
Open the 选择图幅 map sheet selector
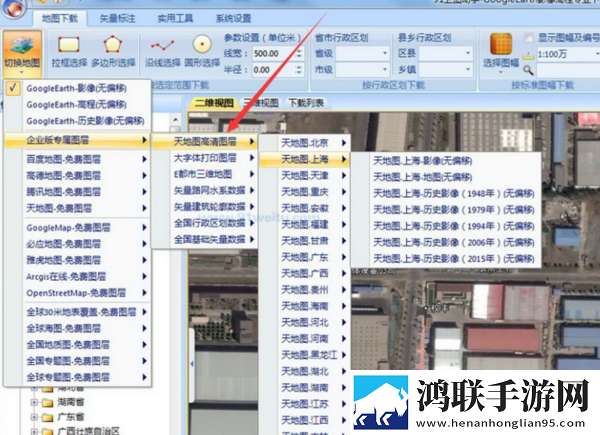(501, 54)
